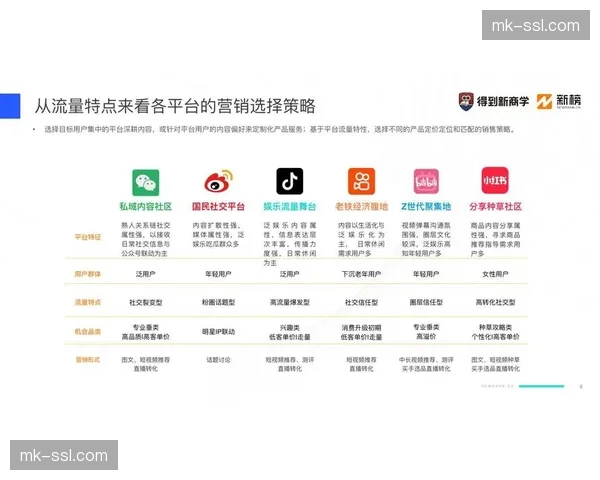
Task: Select the row label 平台特征
Action: (x=88, y=237)
